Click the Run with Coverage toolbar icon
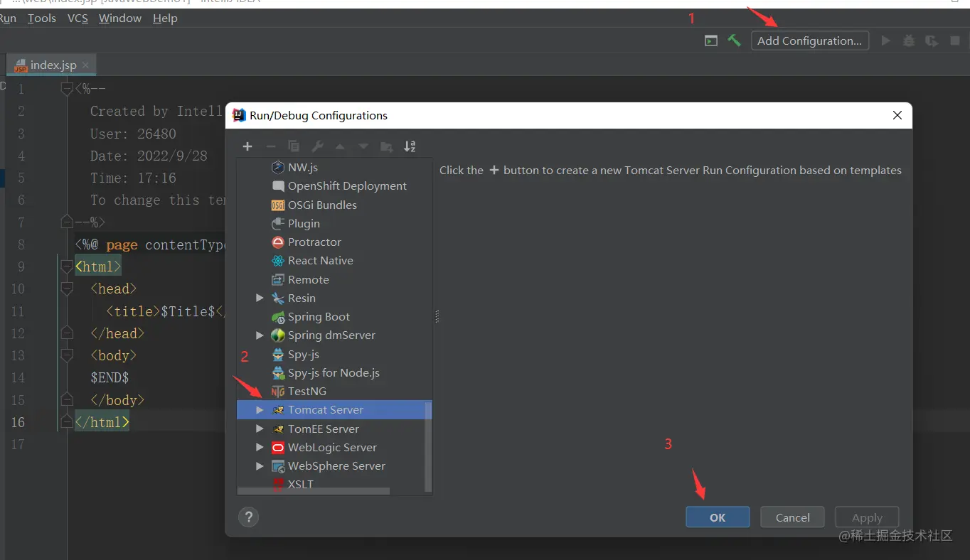 [932, 41]
